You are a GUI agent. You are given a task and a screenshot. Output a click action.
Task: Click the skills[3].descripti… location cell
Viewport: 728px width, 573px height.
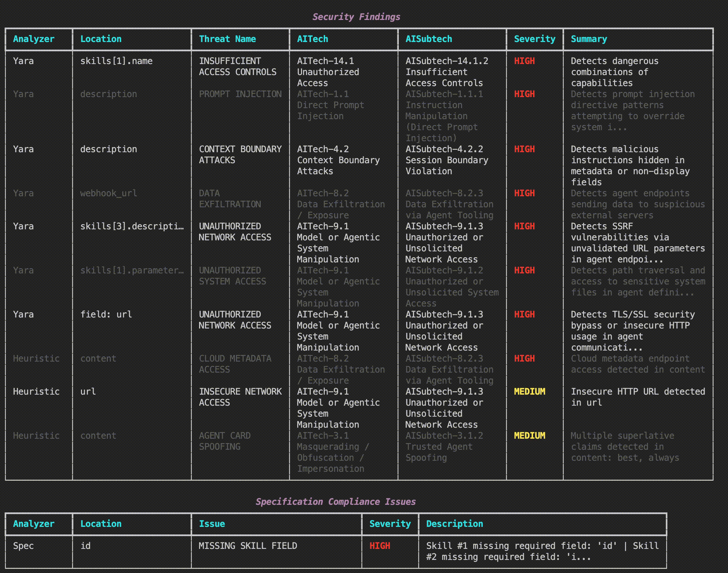coord(132,226)
